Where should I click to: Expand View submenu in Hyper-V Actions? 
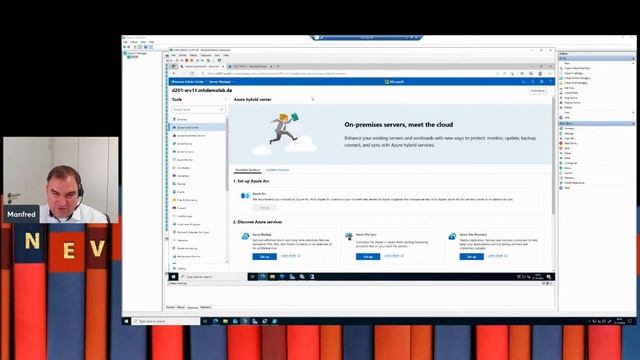tap(633, 113)
